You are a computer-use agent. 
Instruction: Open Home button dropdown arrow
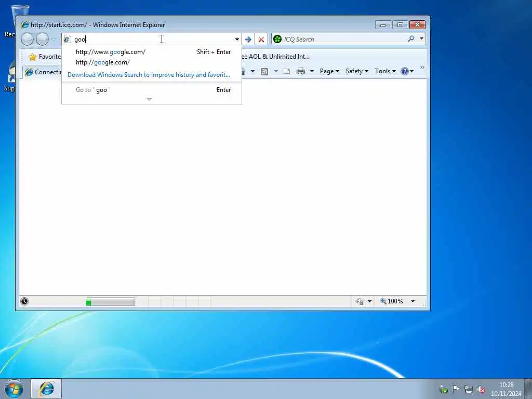pos(252,71)
